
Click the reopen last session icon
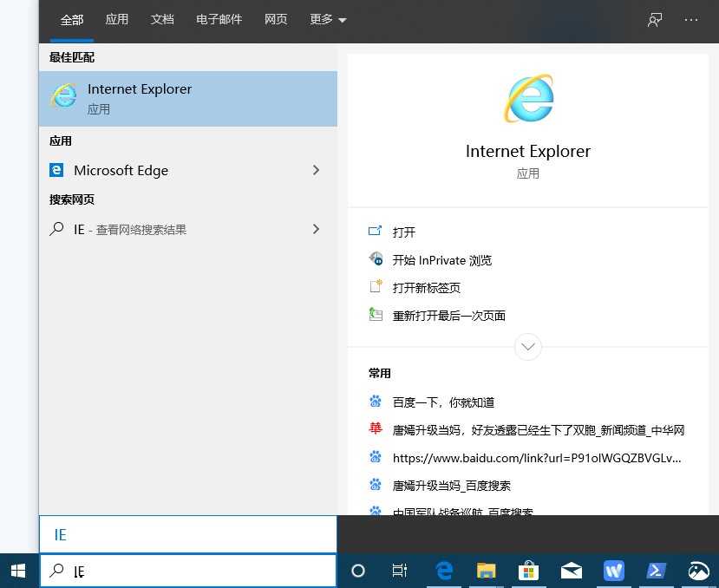coord(376,314)
